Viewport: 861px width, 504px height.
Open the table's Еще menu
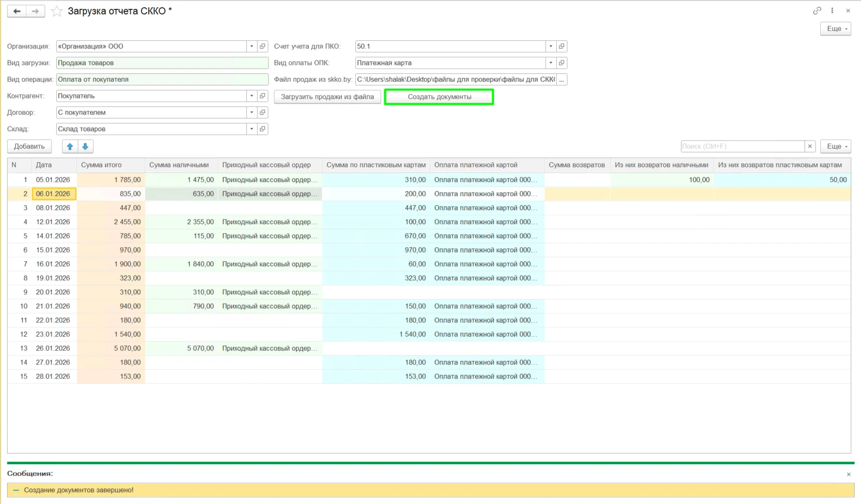click(x=836, y=147)
